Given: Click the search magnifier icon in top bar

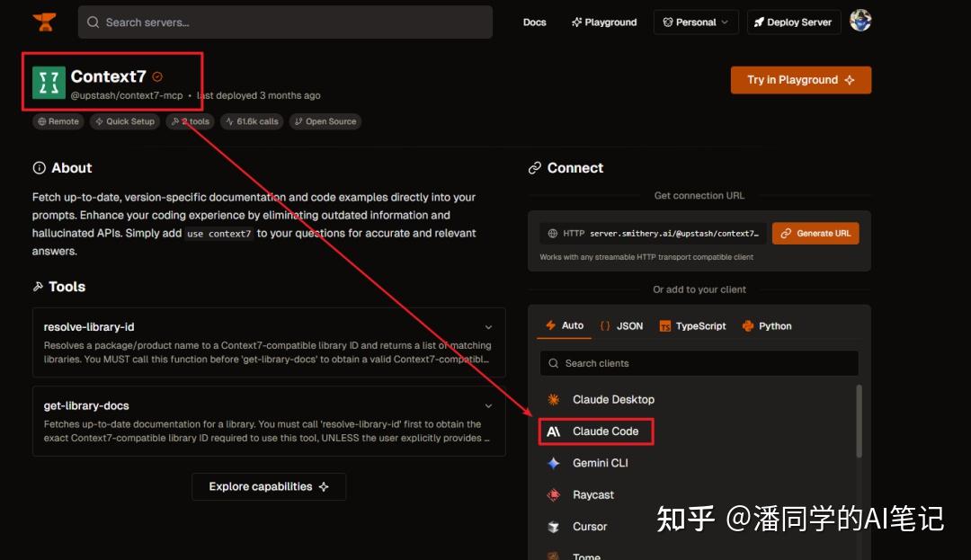Looking at the screenshot, I should coord(93,22).
